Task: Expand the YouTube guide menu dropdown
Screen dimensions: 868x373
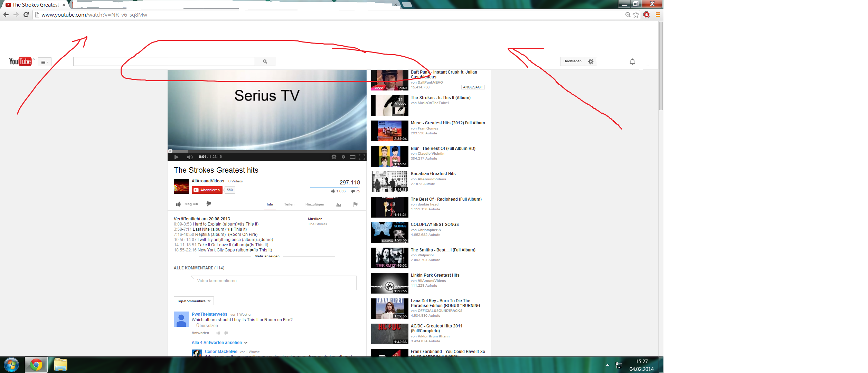Action: click(44, 62)
